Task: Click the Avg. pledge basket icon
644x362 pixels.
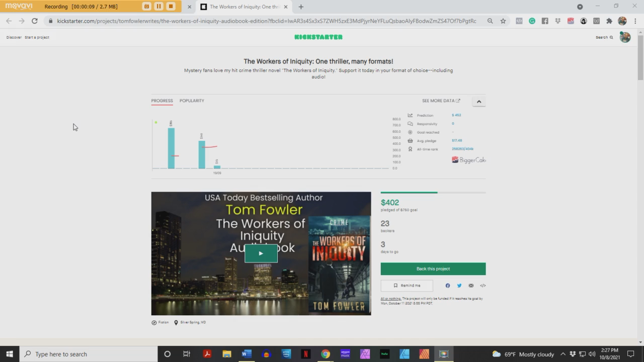Action: pyautogui.click(x=410, y=141)
